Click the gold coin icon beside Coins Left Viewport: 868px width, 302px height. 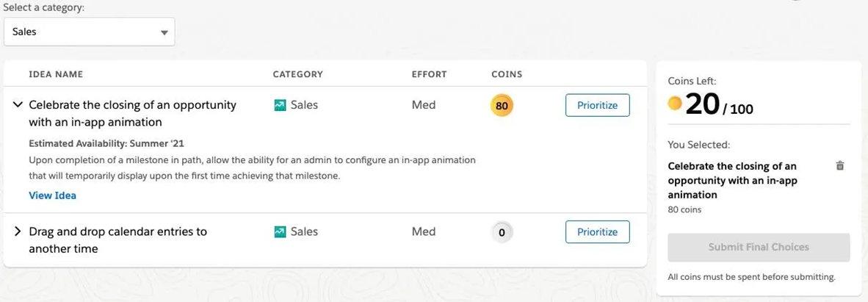point(675,104)
